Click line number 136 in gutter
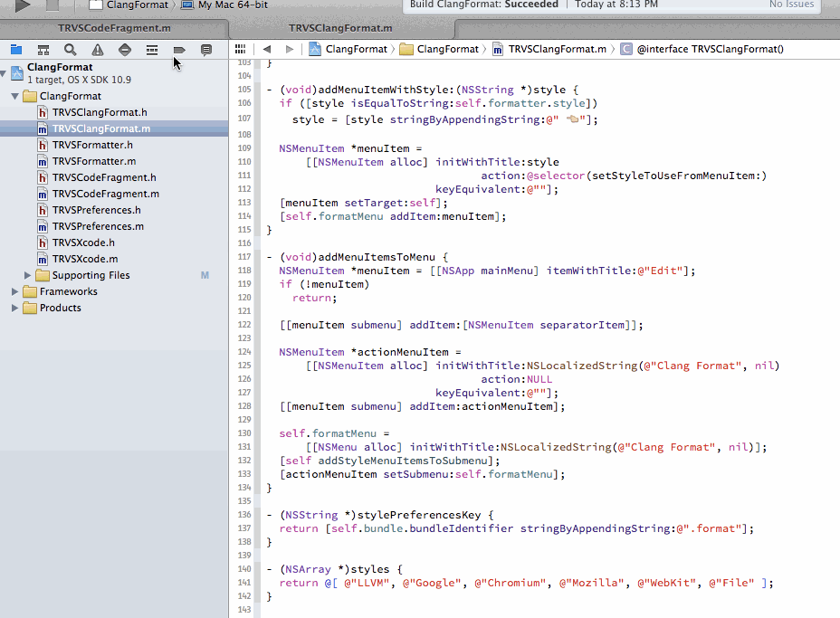 [x=244, y=515]
